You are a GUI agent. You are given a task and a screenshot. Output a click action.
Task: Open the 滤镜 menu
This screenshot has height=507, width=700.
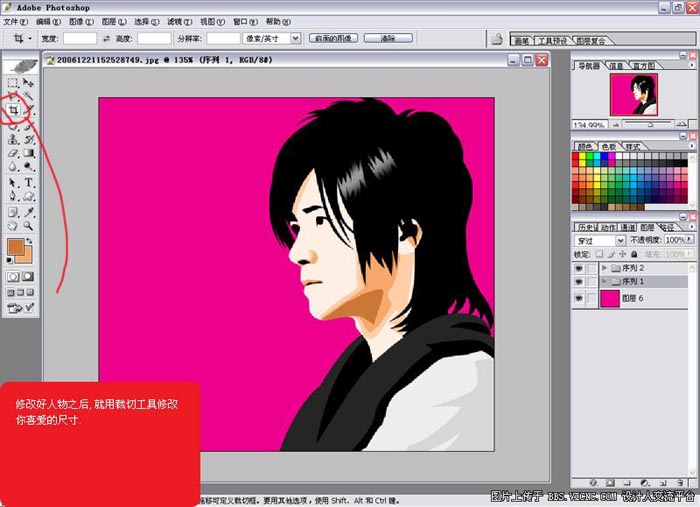[175, 21]
